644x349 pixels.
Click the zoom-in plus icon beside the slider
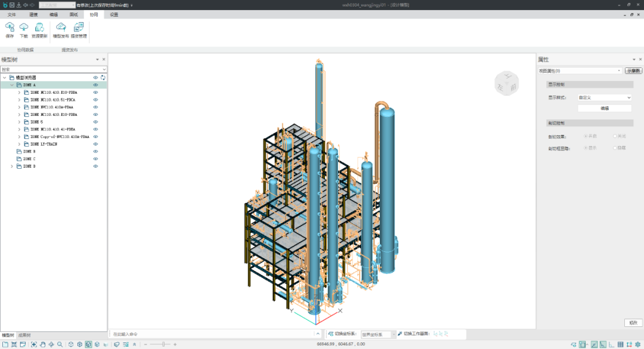[x=175, y=344]
